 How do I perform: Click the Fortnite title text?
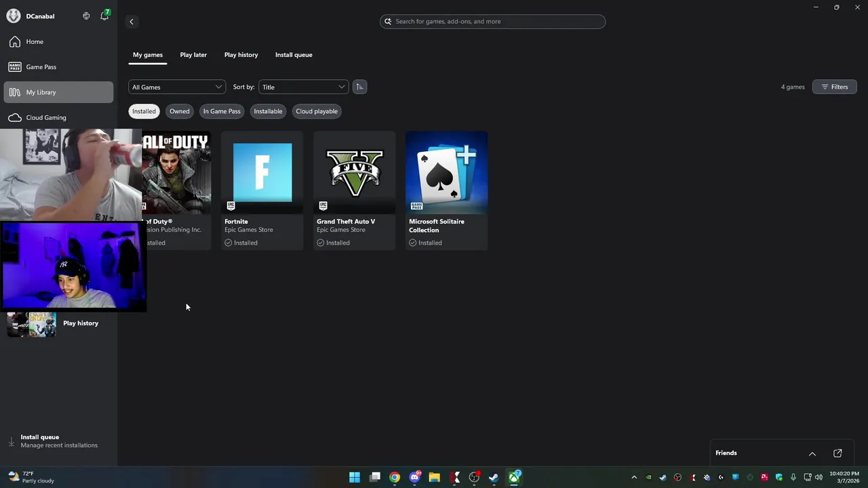(x=237, y=222)
